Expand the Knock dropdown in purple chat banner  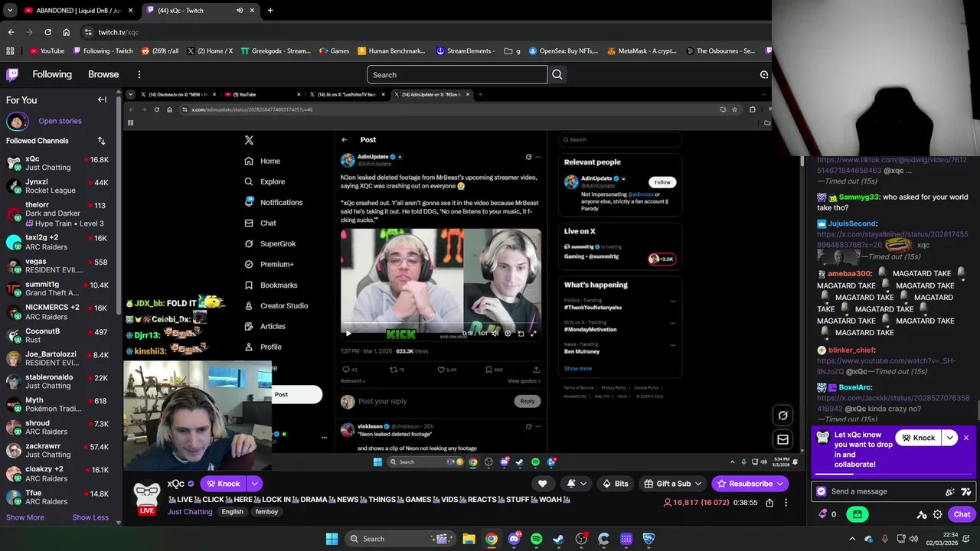[950, 438]
